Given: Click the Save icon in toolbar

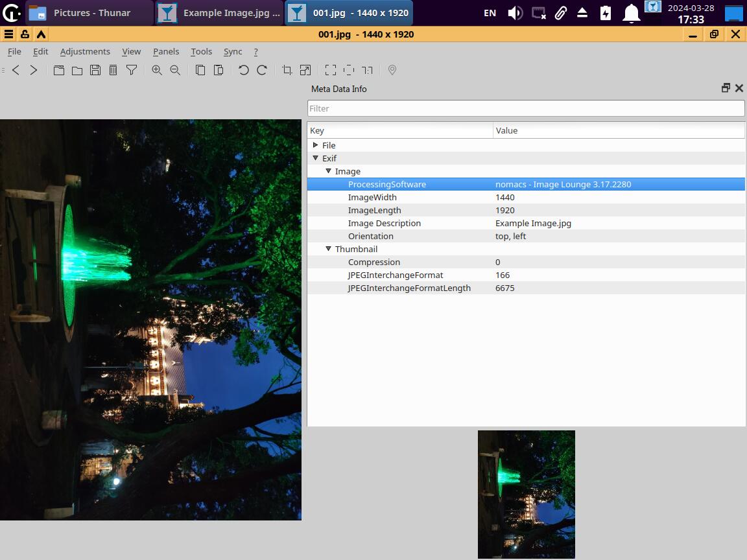Looking at the screenshot, I should (x=95, y=70).
